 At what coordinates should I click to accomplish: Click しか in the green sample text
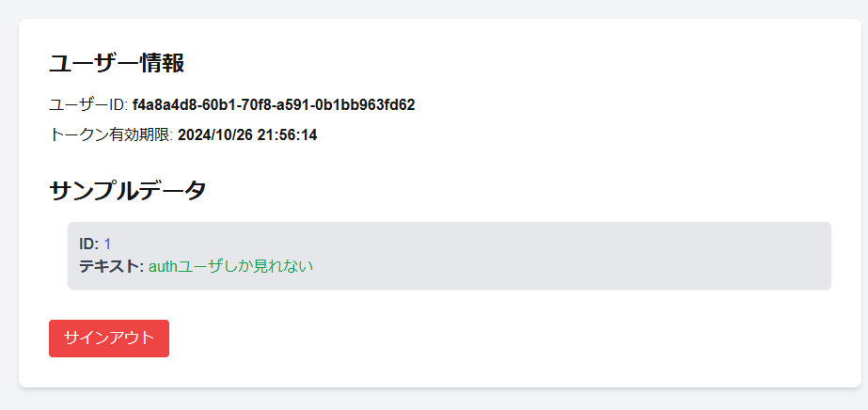[x=237, y=266]
